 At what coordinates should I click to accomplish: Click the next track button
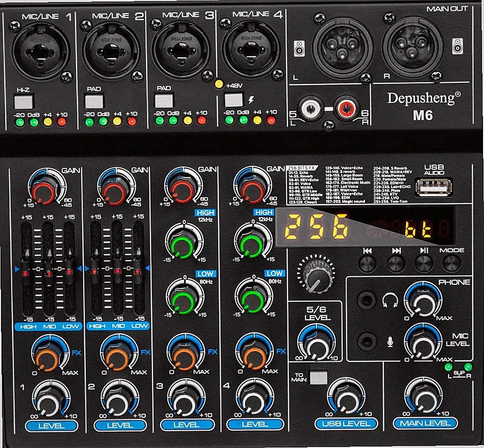click(396, 263)
